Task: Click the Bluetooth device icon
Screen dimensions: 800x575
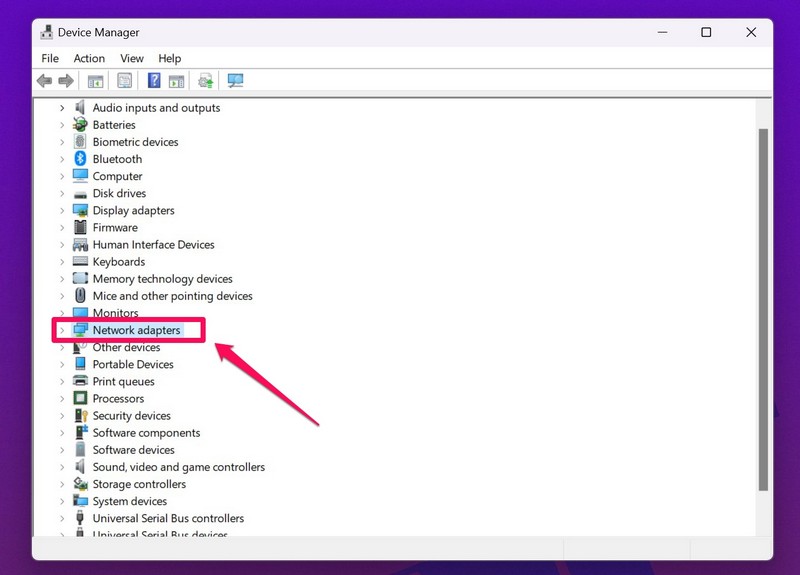Action: point(81,159)
